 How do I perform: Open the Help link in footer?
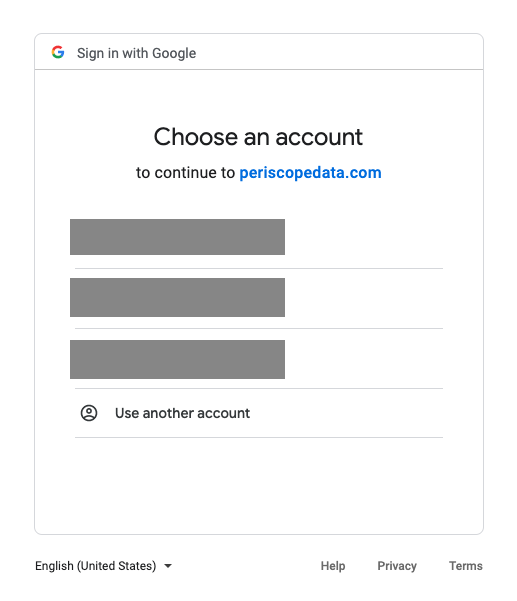333,566
